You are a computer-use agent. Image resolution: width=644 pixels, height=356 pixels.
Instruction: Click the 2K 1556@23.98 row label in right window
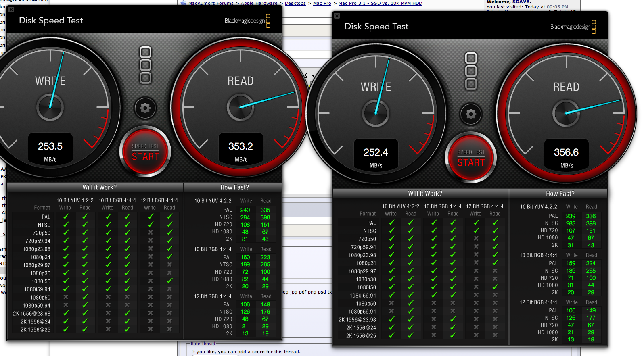(x=357, y=320)
